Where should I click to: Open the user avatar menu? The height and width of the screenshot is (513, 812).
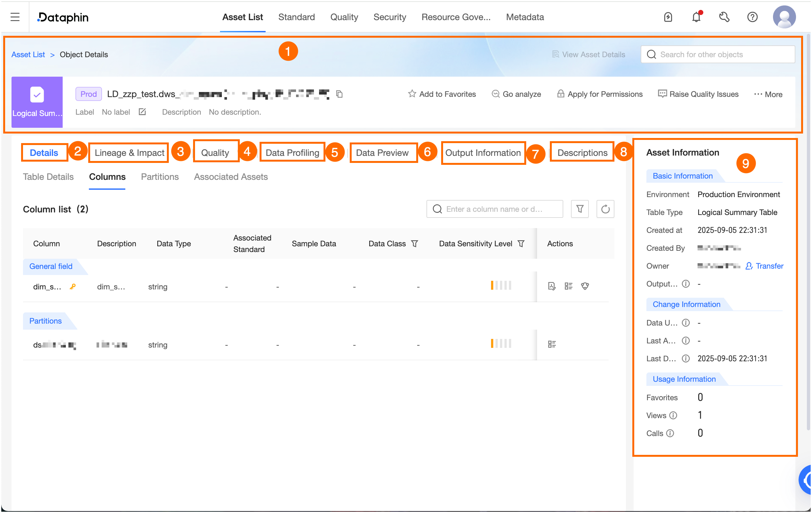(784, 17)
